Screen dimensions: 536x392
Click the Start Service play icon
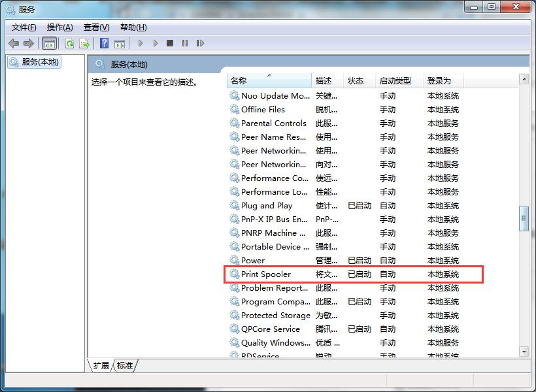click(140, 43)
